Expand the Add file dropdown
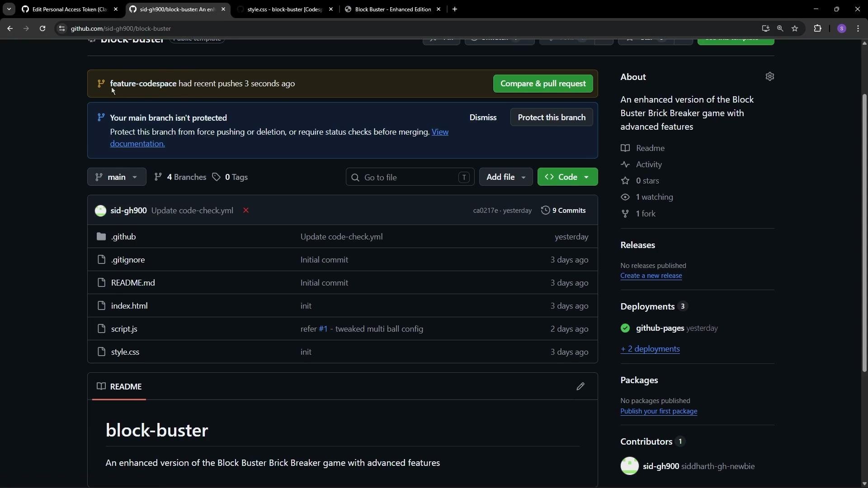Screen dimensions: 868x488 pos(506,177)
